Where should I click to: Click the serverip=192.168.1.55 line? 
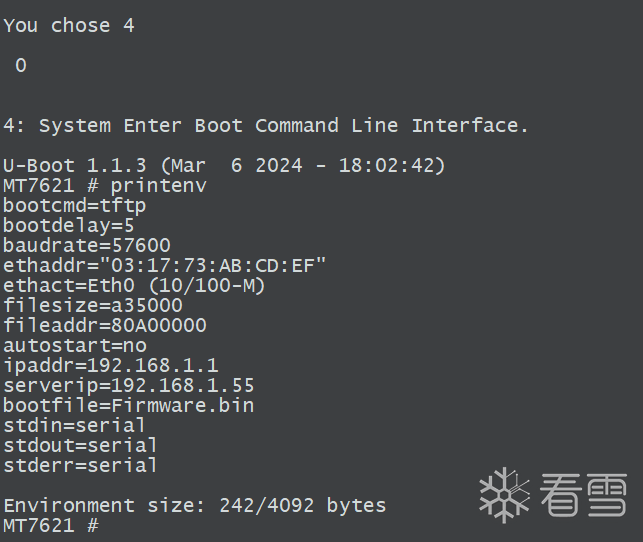pos(129,386)
